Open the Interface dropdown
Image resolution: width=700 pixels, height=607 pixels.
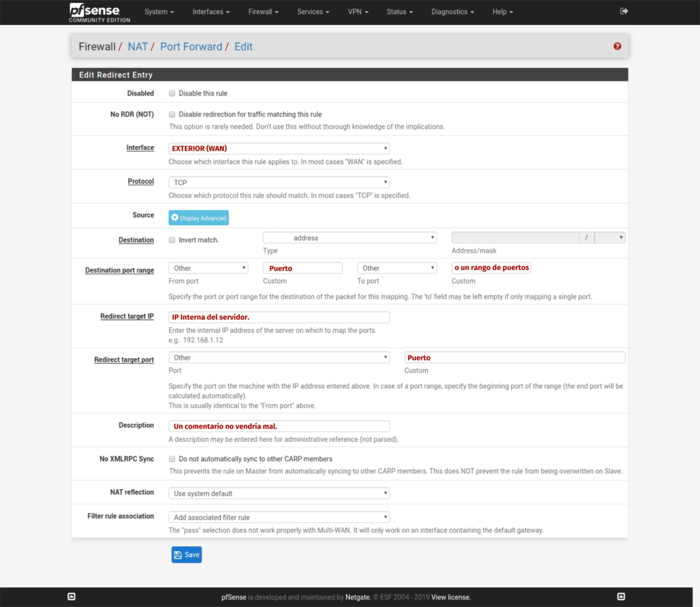click(279, 149)
